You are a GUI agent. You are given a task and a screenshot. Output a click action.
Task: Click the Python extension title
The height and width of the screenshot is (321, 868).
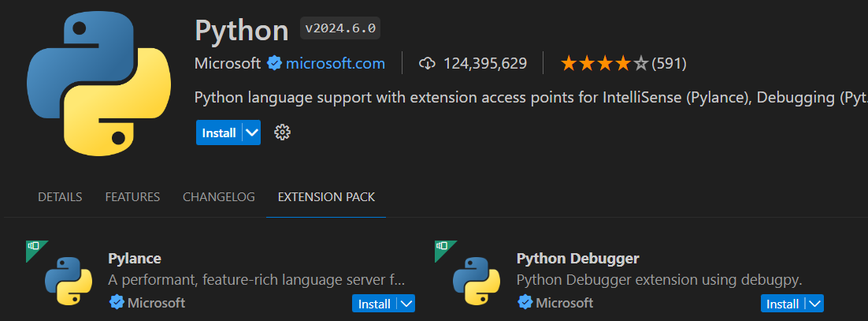[x=242, y=31]
